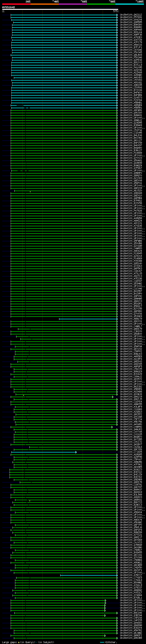Viewport: 146px width, 644px height.
Task: Click the short cyan alignment bar for C7JA05
Action: point(44,452)
